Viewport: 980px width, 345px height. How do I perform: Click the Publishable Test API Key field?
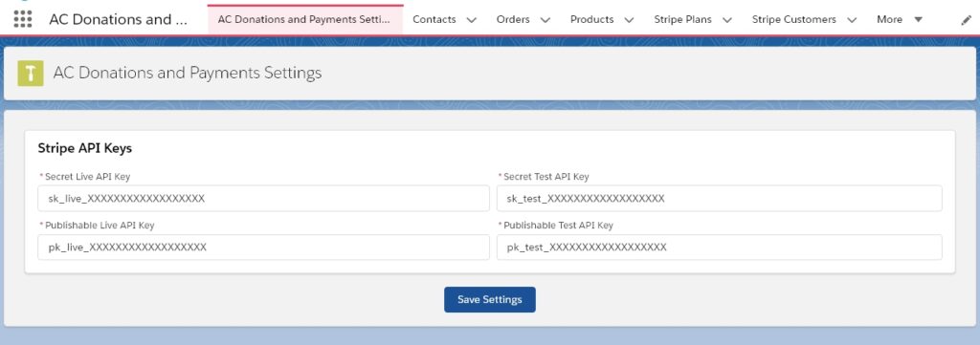[720, 248]
